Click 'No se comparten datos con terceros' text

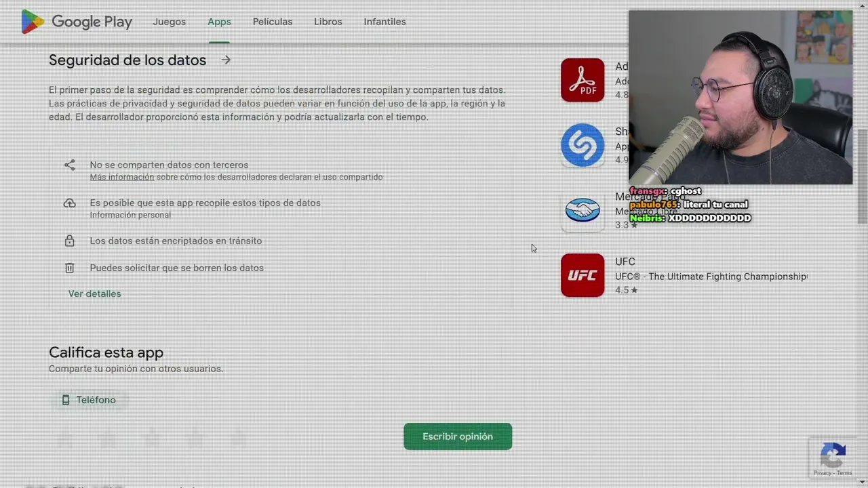pyautogui.click(x=169, y=165)
